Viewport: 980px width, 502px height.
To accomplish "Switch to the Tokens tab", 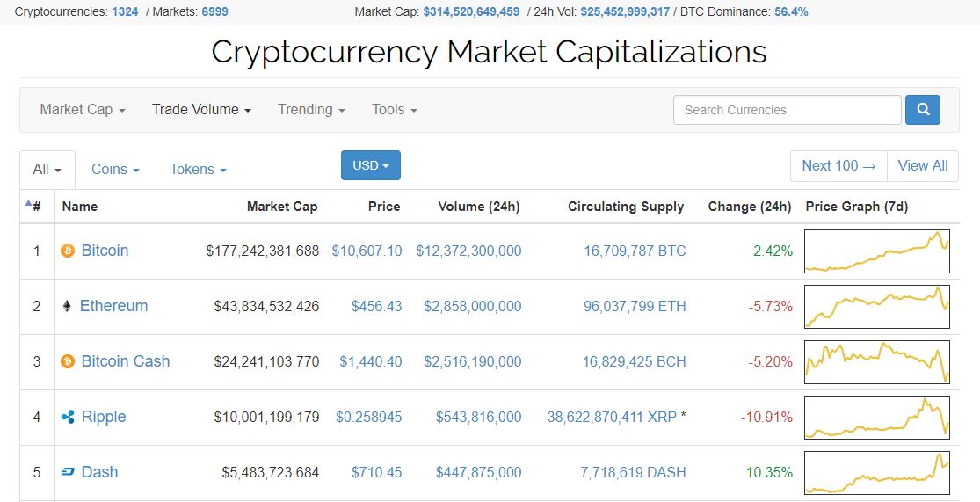I will (198, 170).
